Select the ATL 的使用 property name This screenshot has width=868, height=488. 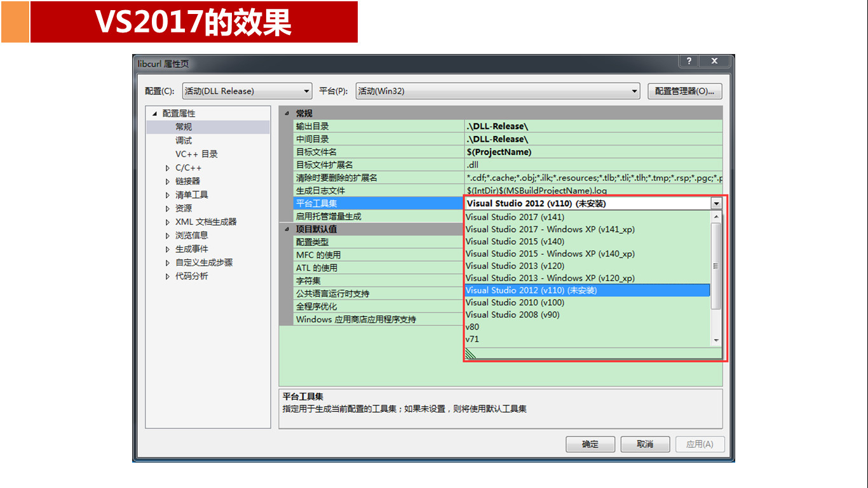coord(317,268)
